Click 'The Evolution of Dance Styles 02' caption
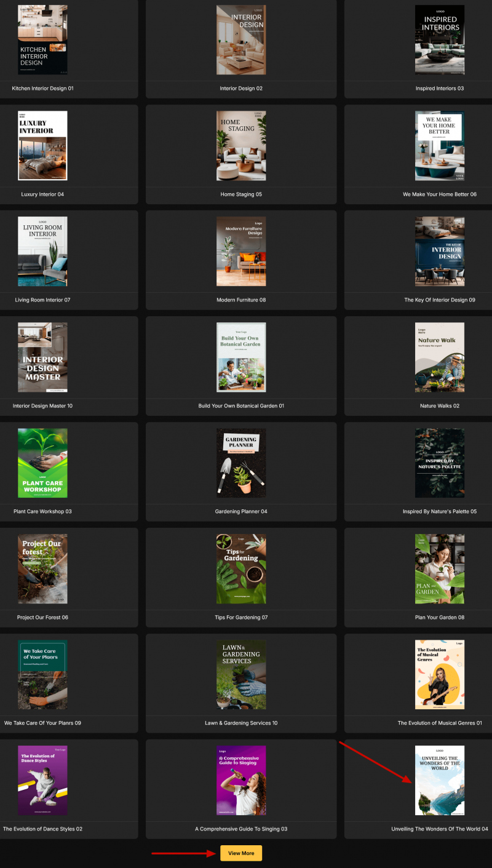Viewport: 492px width, 868px height. pos(42,829)
